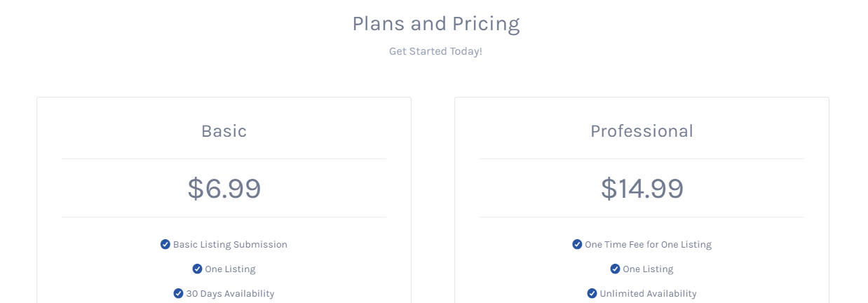Click the $14.99 price
The height and width of the screenshot is (303, 868).
pyautogui.click(x=642, y=189)
